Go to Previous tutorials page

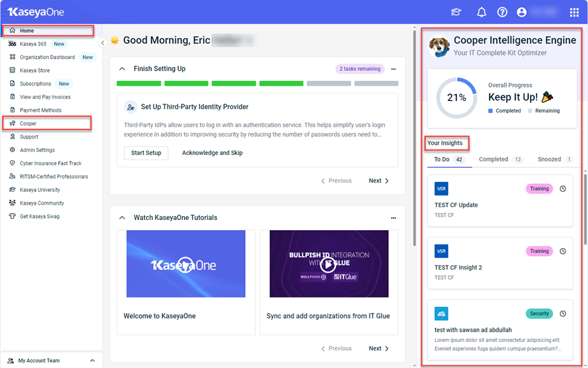pyautogui.click(x=337, y=348)
